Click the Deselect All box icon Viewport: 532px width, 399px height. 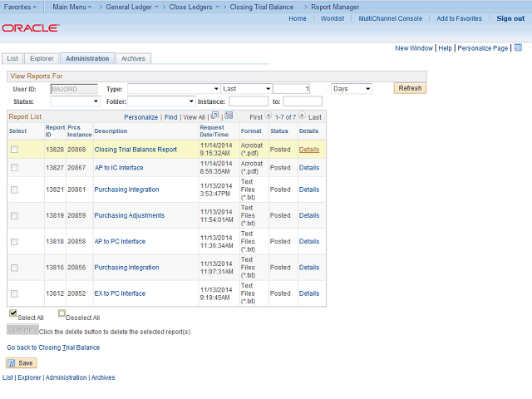[x=62, y=314]
